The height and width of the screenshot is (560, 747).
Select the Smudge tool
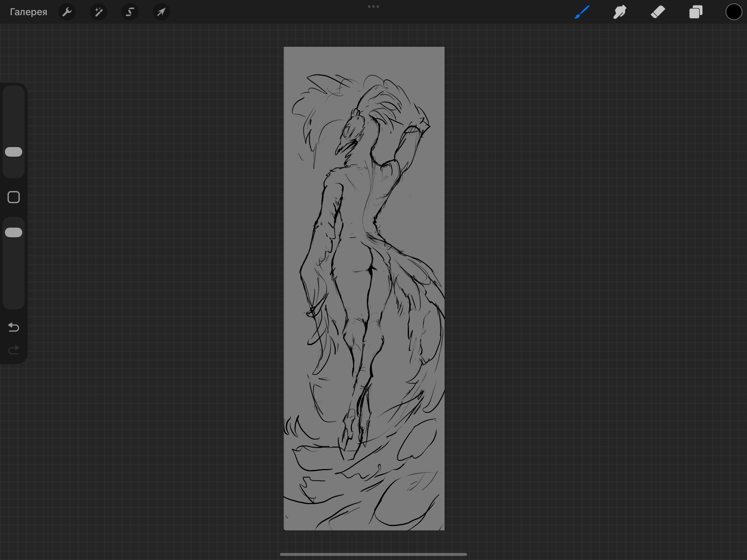[620, 12]
